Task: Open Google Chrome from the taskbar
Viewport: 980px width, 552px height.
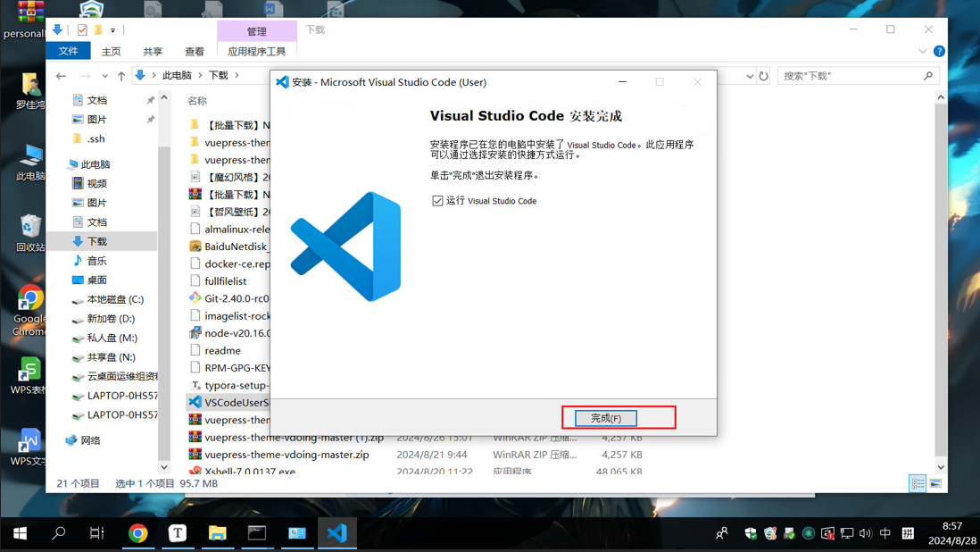Action: coord(138,533)
